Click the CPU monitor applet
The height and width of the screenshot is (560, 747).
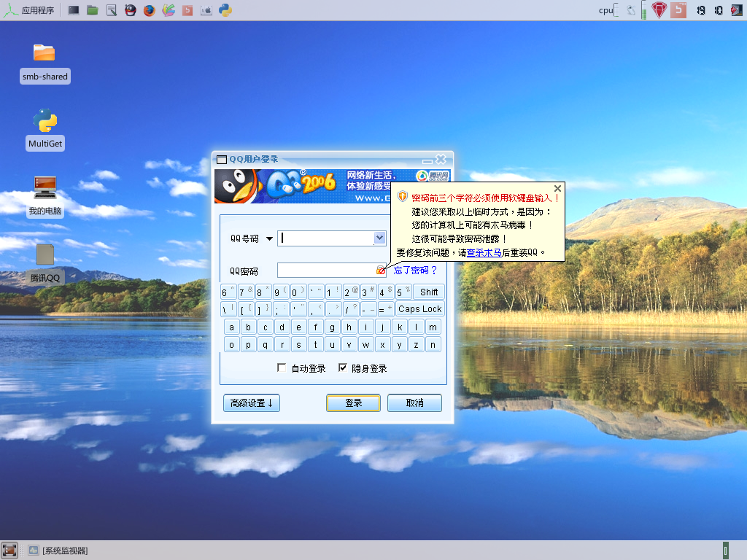tap(608, 10)
